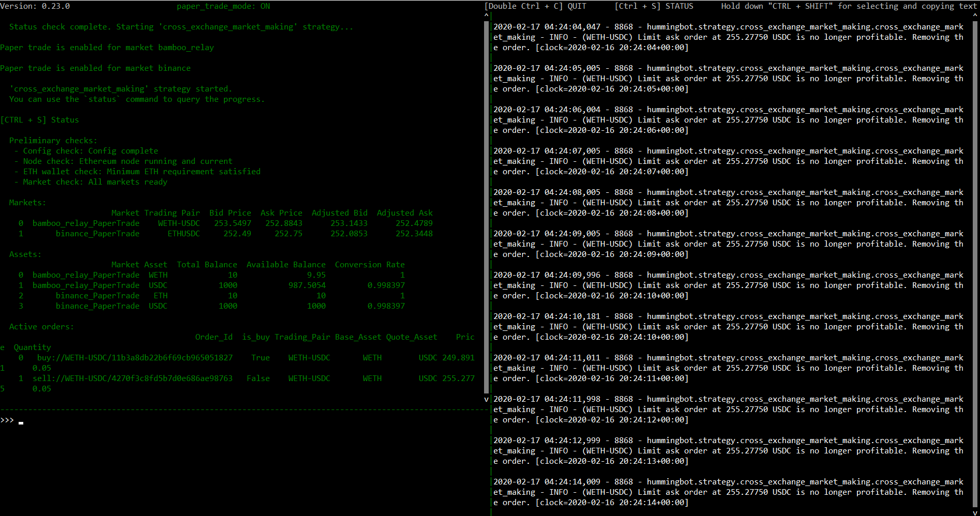This screenshot has height=516, width=980.
Task: Click the Markets section header
Action: point(27,202)
